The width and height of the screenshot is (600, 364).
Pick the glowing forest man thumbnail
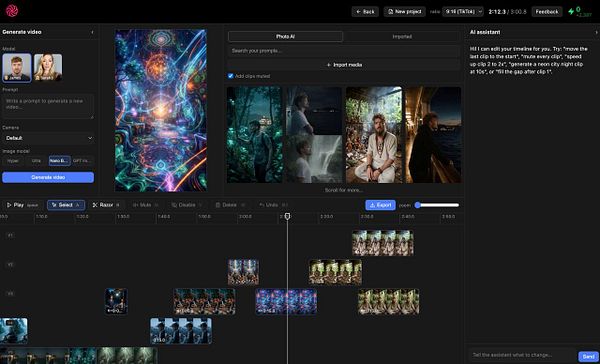(255, 135)
